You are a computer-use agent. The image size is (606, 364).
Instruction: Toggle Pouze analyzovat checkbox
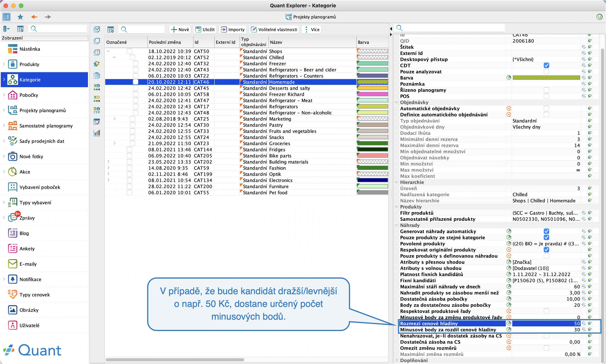point(546,72)
